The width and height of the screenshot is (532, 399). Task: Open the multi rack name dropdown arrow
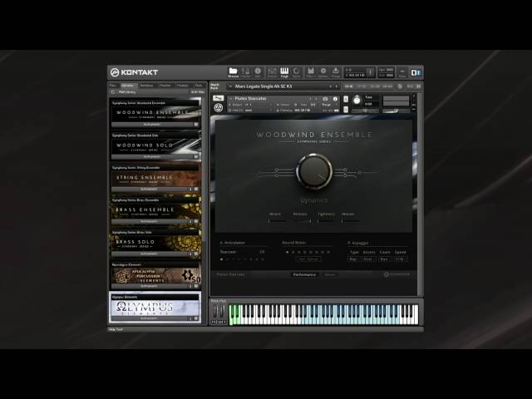pyautogui.click(x=231, y=86)
